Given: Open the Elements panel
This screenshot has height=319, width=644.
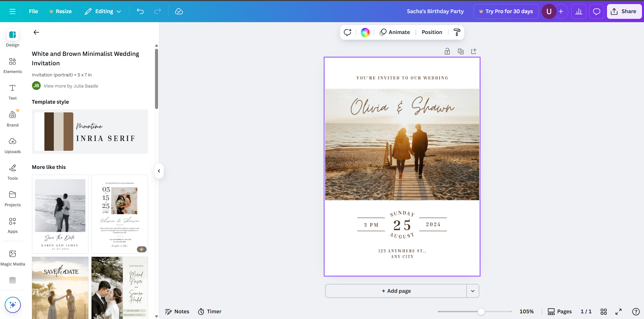Looking at the screenshot, I should point(13,65).
